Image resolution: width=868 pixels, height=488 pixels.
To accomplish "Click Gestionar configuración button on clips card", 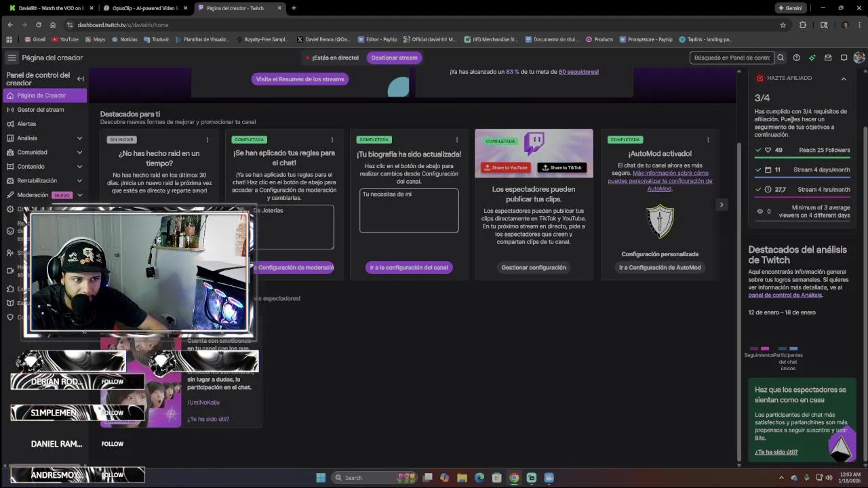I will [534, 268].
